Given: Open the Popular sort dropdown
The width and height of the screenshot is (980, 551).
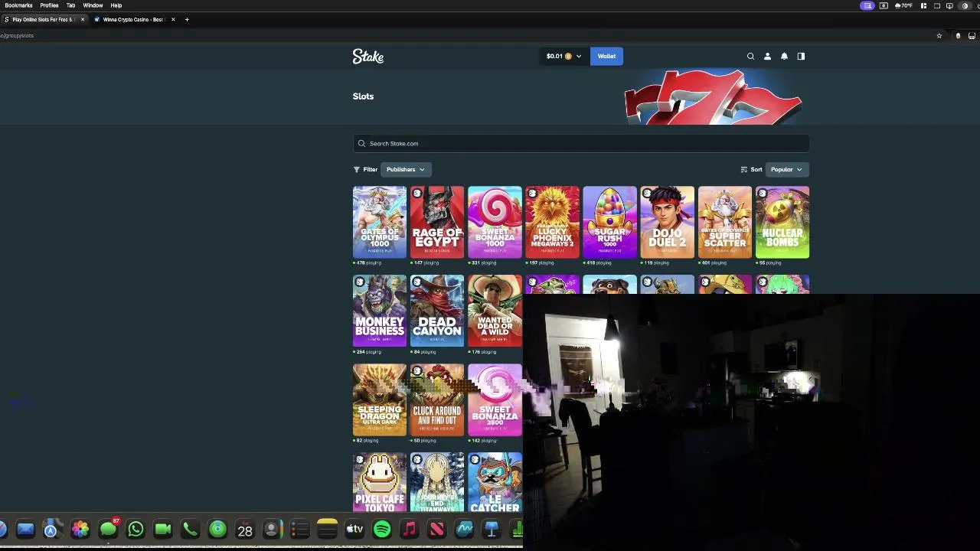Looking at the screenshot, I should point(786,169).
